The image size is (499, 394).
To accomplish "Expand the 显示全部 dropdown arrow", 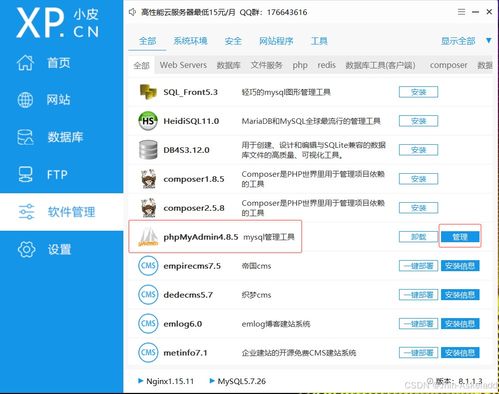I will point(489,41).
